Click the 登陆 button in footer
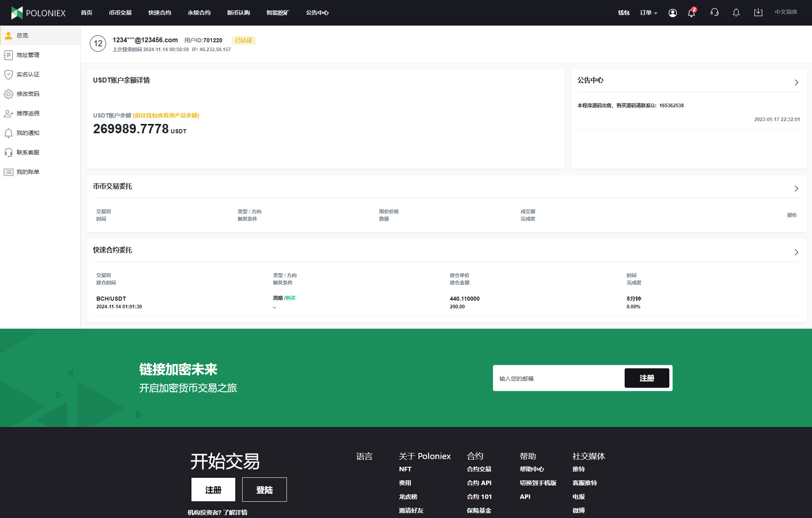 point(264,490)
